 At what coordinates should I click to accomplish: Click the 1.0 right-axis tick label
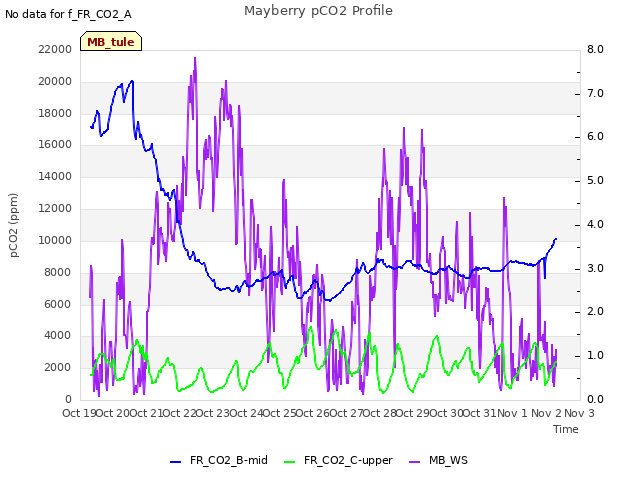click(x=595, y=356)
